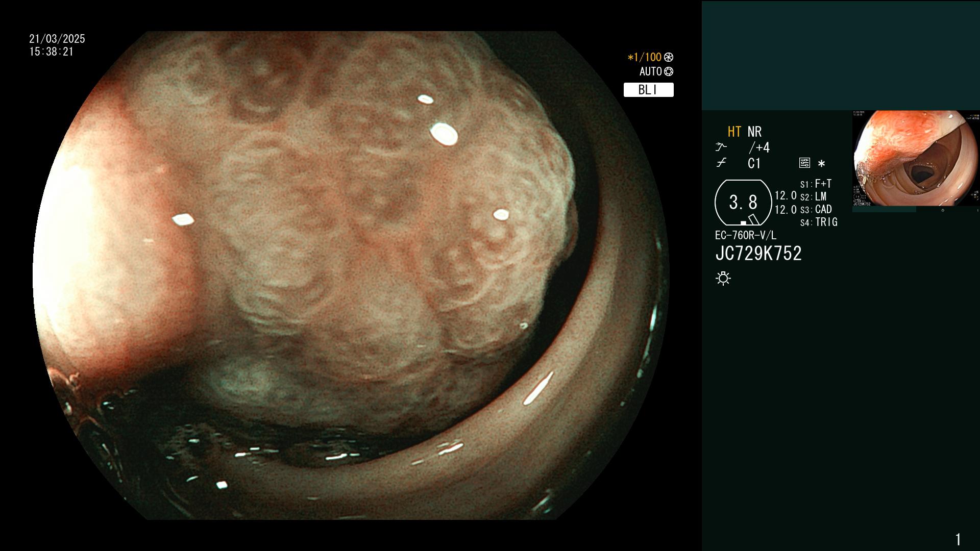Click the time 15:38:21
The height and width of the screenshot is (551, 980).
coord(52,52)
